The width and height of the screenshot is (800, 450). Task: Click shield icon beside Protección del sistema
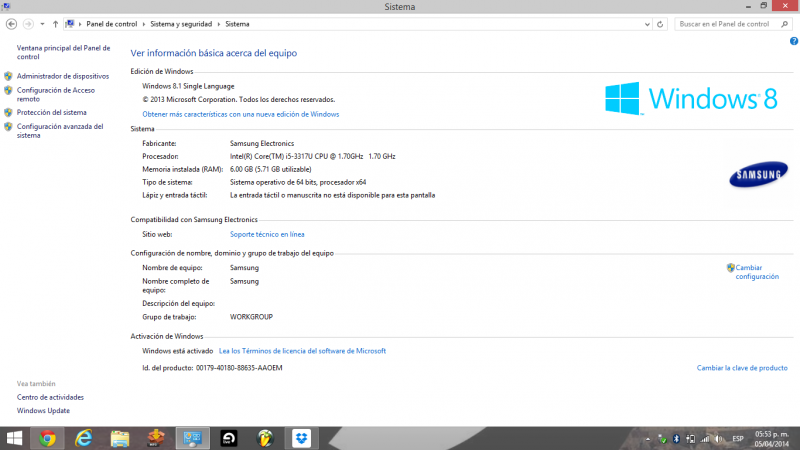(x=8, y=112)
